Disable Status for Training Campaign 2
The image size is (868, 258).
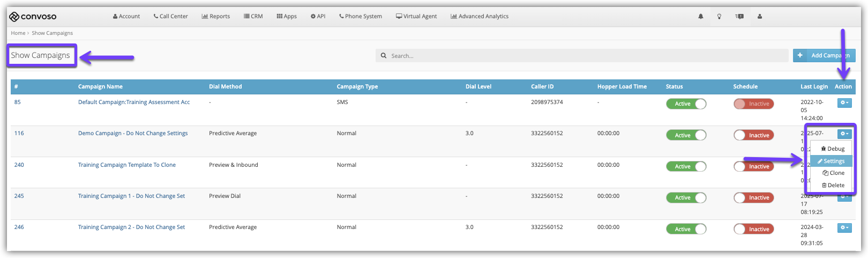[686, 229]
